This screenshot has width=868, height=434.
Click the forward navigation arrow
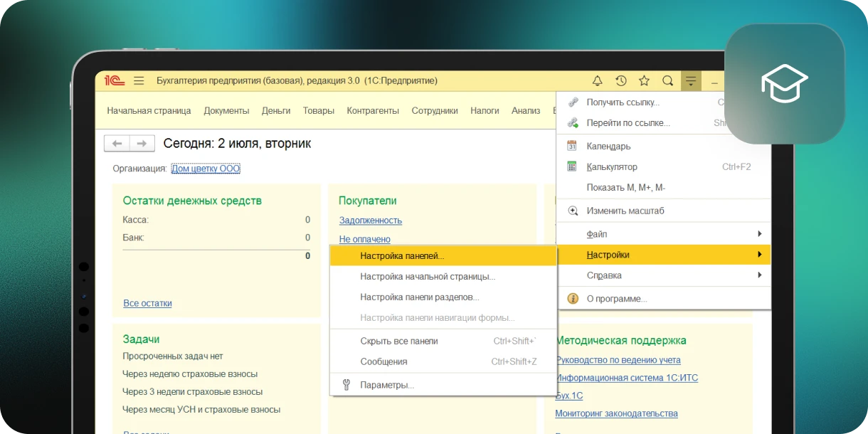point(142,144)
